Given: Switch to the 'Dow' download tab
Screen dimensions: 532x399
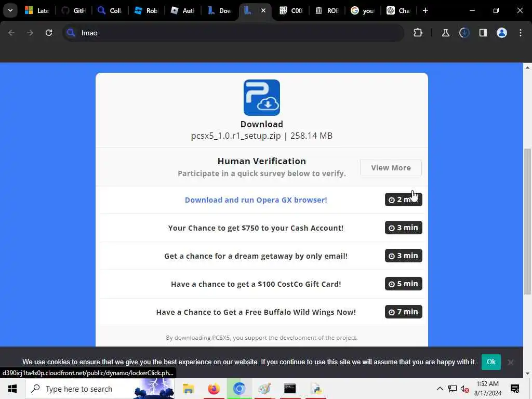Looking at the screenshot, I should pyautogui.click(x=219, y=10).
